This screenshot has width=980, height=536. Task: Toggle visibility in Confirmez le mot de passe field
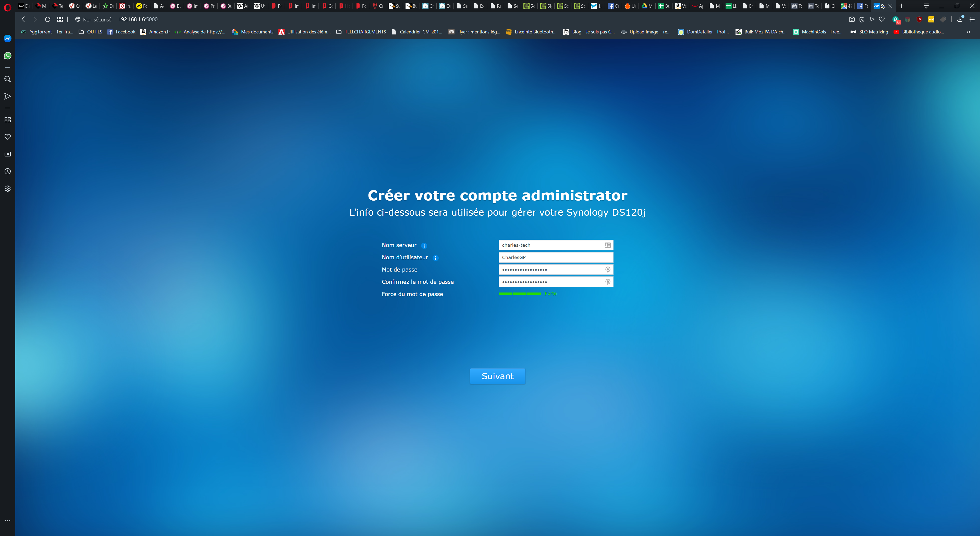pyautogui.click(x=608, y=282)
